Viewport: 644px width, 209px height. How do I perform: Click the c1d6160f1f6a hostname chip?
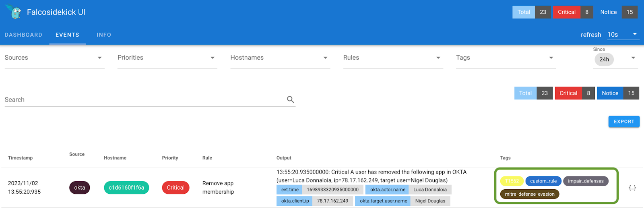(x=126, y=188)
